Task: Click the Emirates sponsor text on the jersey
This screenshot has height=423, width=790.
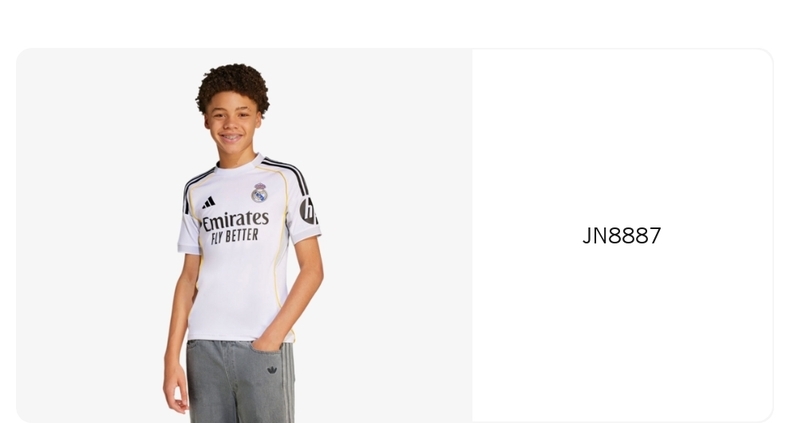Action: click(x=235, y=221)
